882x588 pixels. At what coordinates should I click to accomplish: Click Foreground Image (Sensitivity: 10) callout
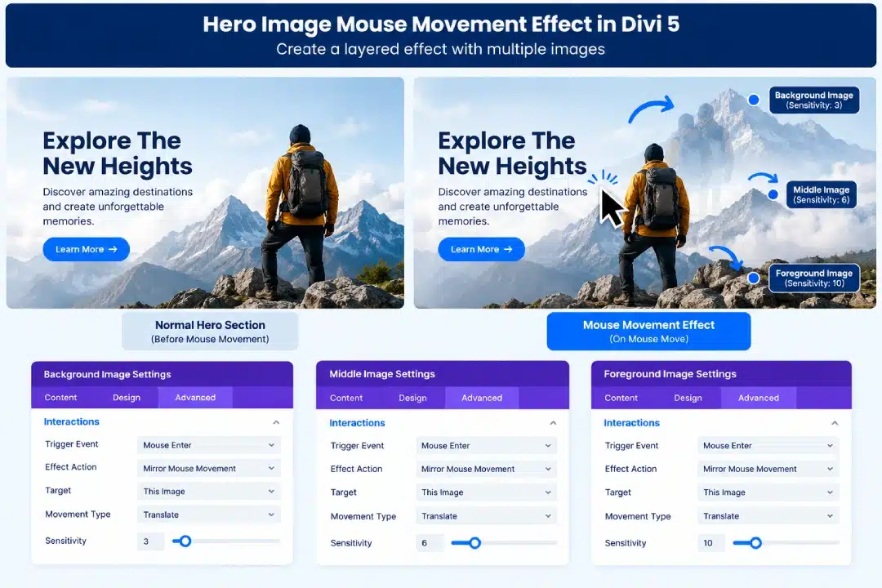[814, 278]
